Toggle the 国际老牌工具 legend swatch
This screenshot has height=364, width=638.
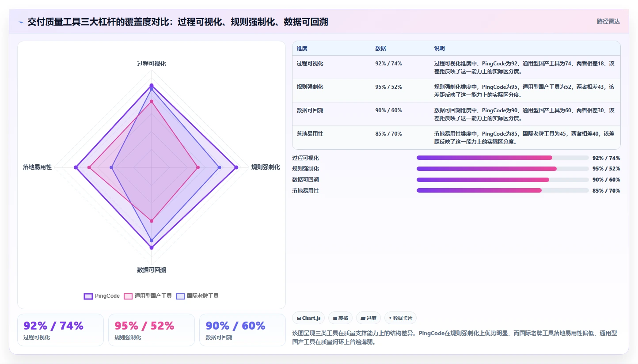point(180,296)
